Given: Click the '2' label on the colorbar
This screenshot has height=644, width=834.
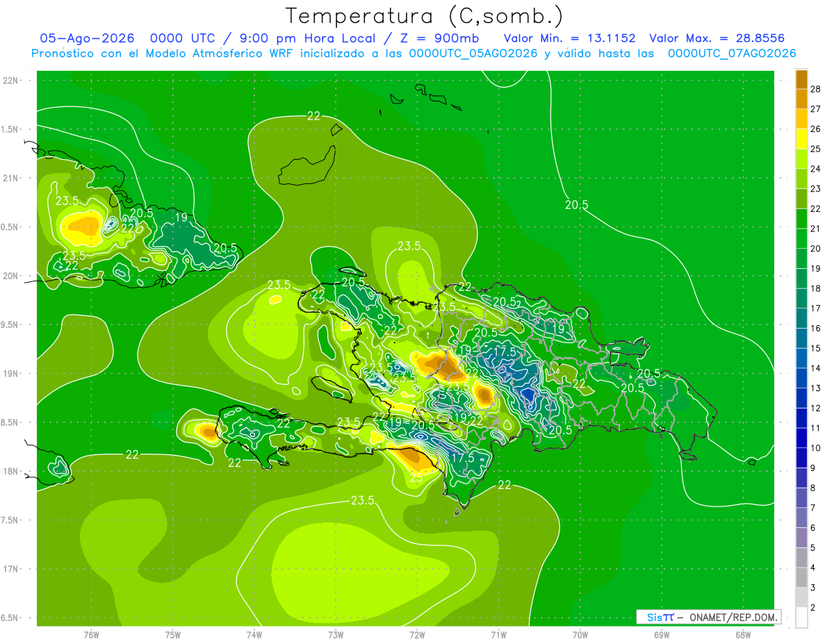Looking at the screenshot, I should tap(813, 608).
